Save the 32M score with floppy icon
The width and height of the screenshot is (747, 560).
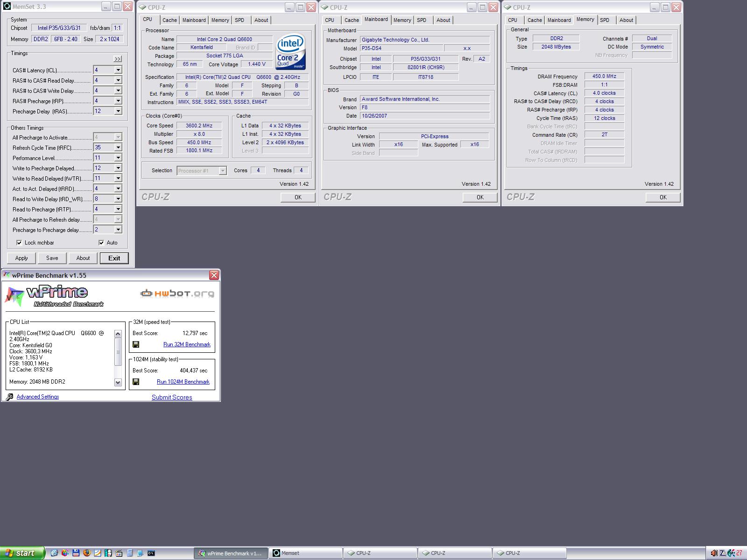coord(136,344)
